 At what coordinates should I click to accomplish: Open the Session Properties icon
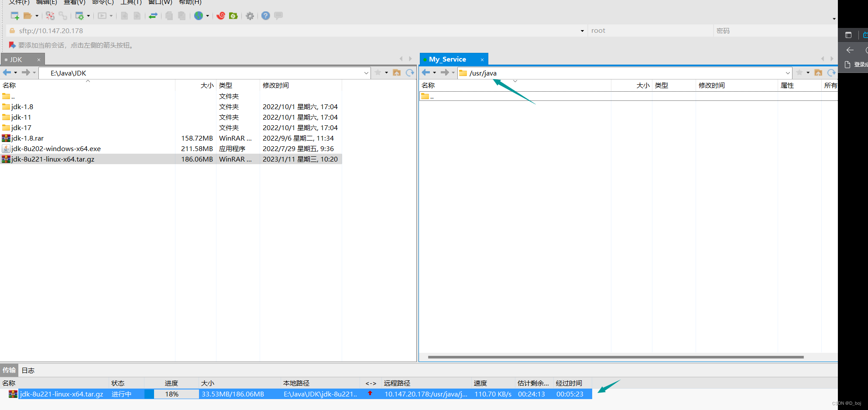point(79,16)
